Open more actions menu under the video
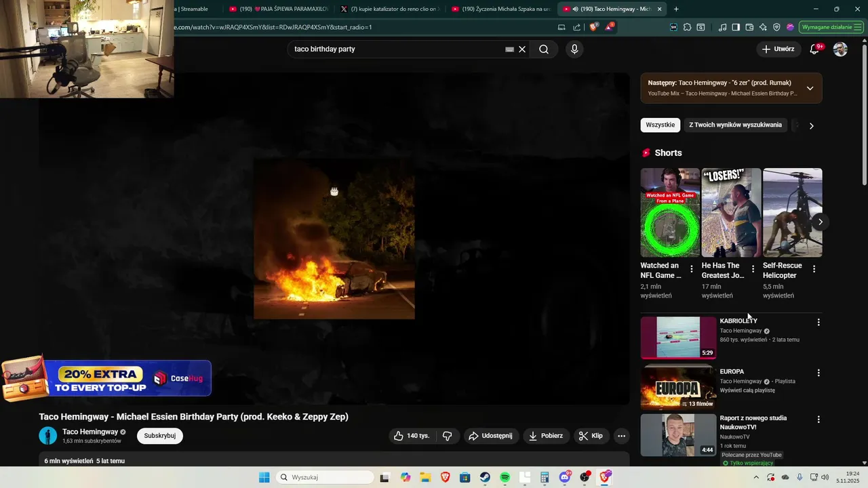Viewport: 868px width, 488px height. coord(621,436)
